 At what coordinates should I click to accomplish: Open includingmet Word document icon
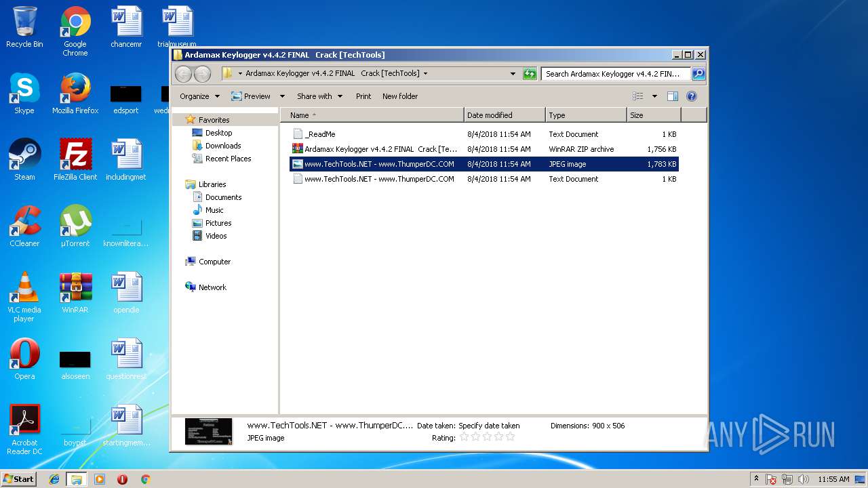126,160
